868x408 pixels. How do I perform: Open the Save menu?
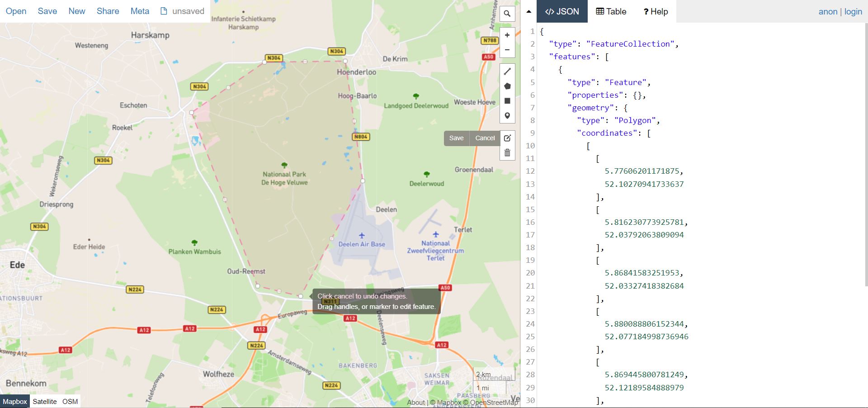click(47, 11)
